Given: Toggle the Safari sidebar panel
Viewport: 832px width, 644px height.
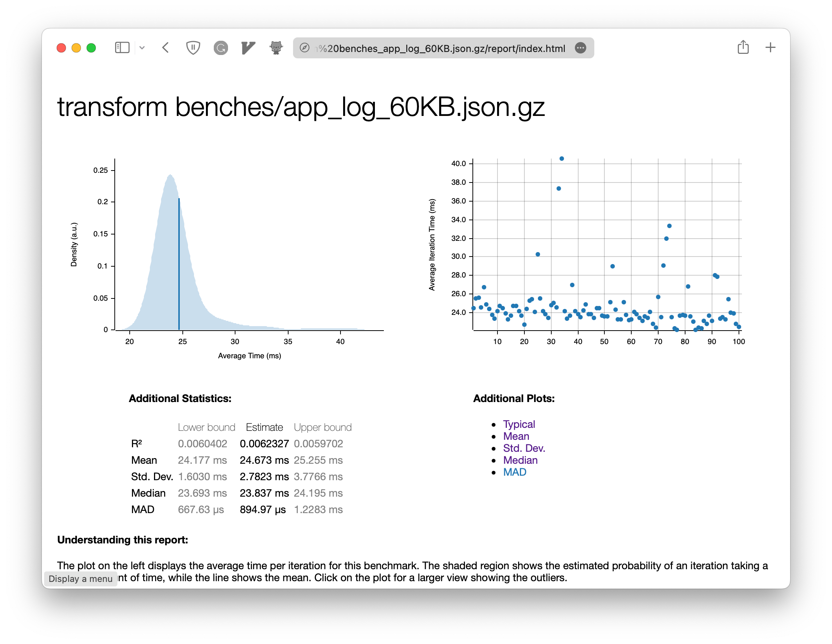Looking at the screenshot, I should click(122, 47).
